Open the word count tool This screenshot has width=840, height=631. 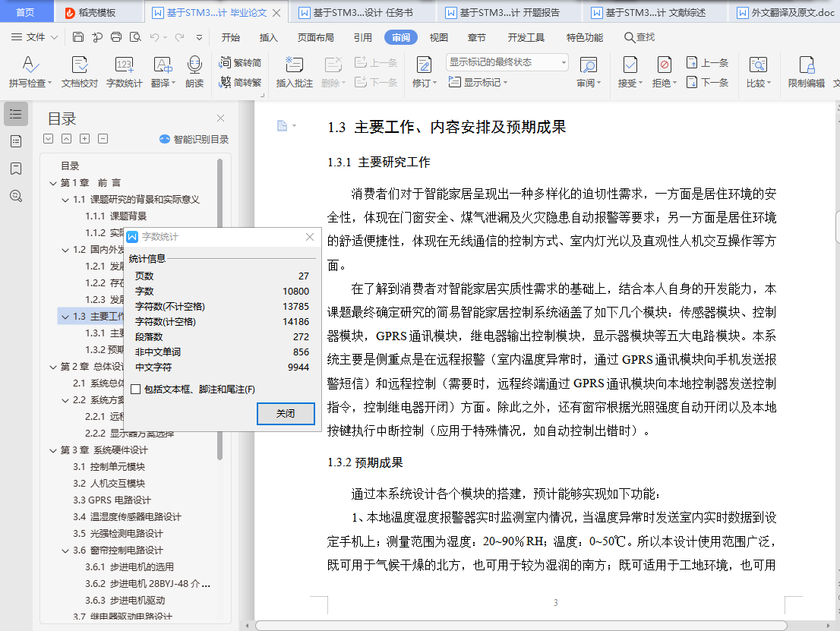(x=125, y=72)
